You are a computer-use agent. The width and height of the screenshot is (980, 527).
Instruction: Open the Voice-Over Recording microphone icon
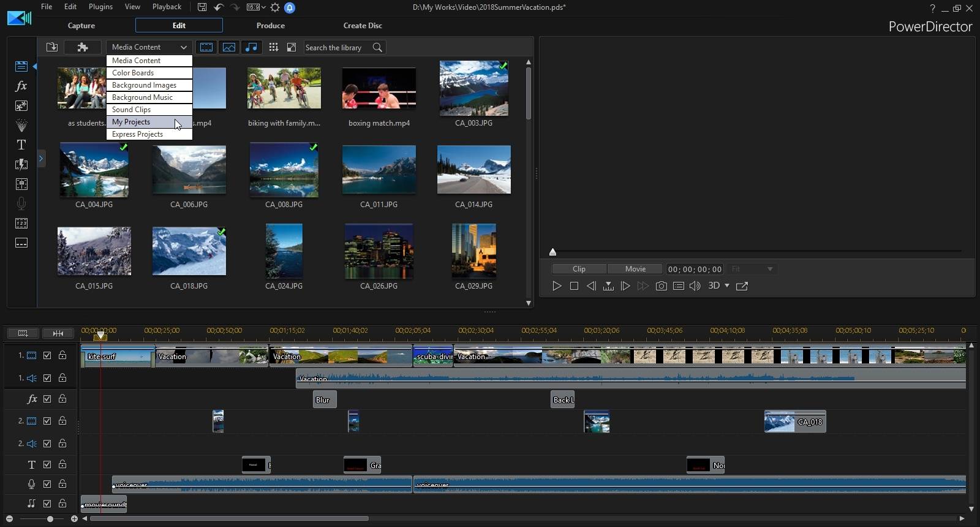(x=21, y=203)
